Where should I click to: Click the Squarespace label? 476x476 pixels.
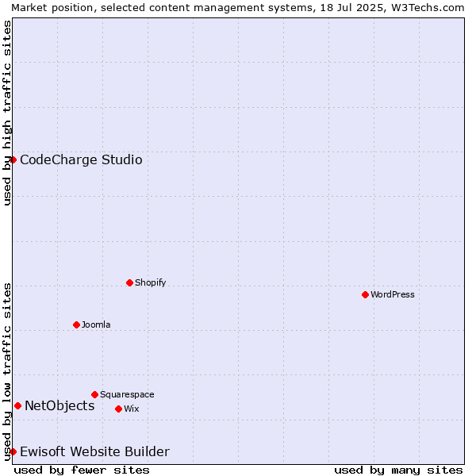127,394
